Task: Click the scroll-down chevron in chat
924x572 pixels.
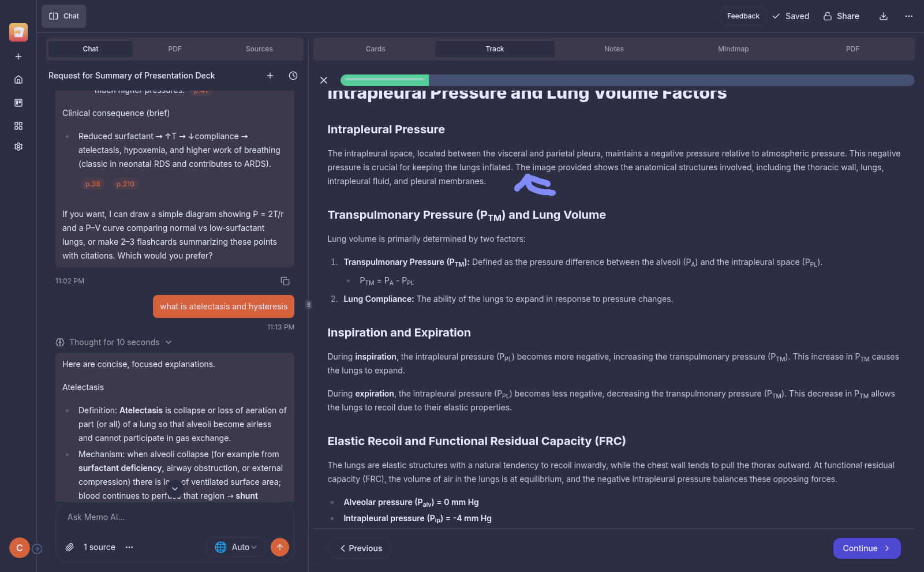Action: click(175, 489)
